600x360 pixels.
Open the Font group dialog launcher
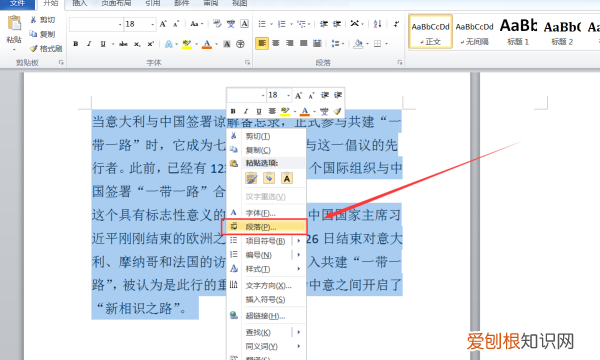click(x=247, y=62)
